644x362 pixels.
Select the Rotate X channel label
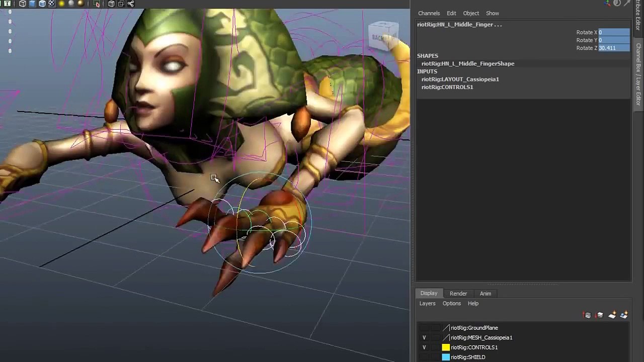[587, 32]
